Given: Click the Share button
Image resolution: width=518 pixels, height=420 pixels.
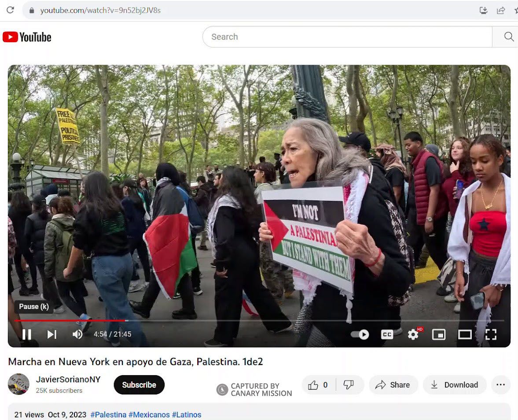Looking at the screenshot, I should [x=393, y=385].
